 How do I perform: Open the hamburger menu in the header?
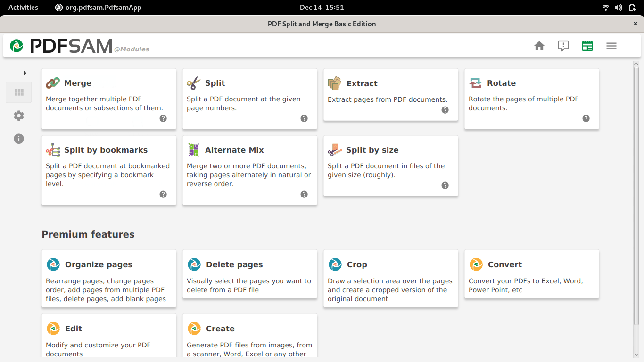611,46
